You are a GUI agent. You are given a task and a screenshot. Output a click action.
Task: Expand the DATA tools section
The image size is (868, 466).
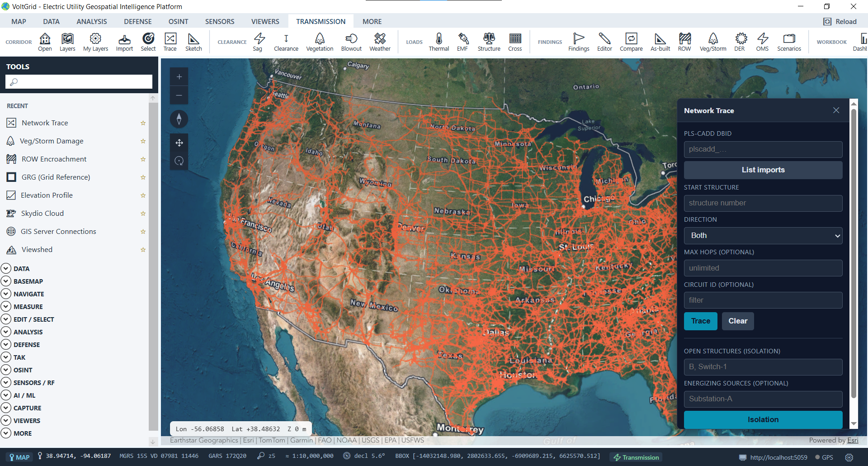[x=15, y=269]
